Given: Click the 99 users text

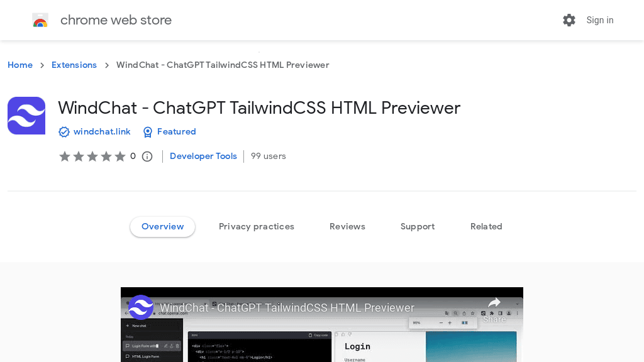Looking at the screenshot, I should click(268, 156).
